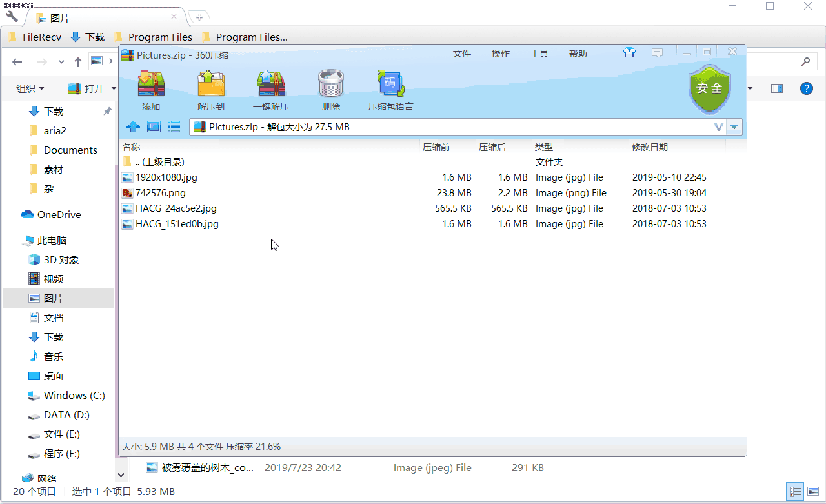Open the 工具 menu in 360压缩

click(x=539, y=54)
